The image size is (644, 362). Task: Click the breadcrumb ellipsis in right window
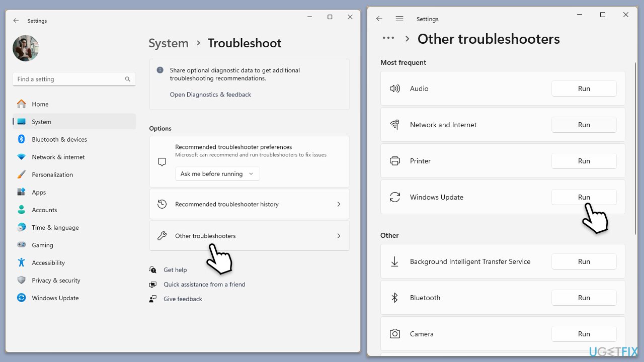point(388,38)
